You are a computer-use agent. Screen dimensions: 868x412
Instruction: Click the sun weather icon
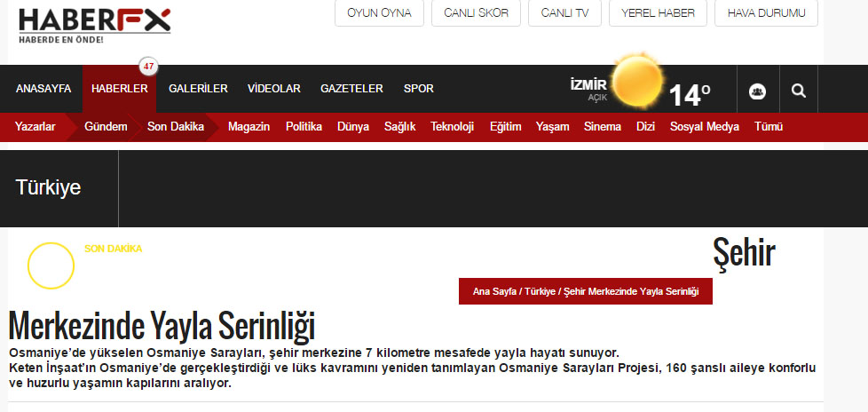(635, 80)
